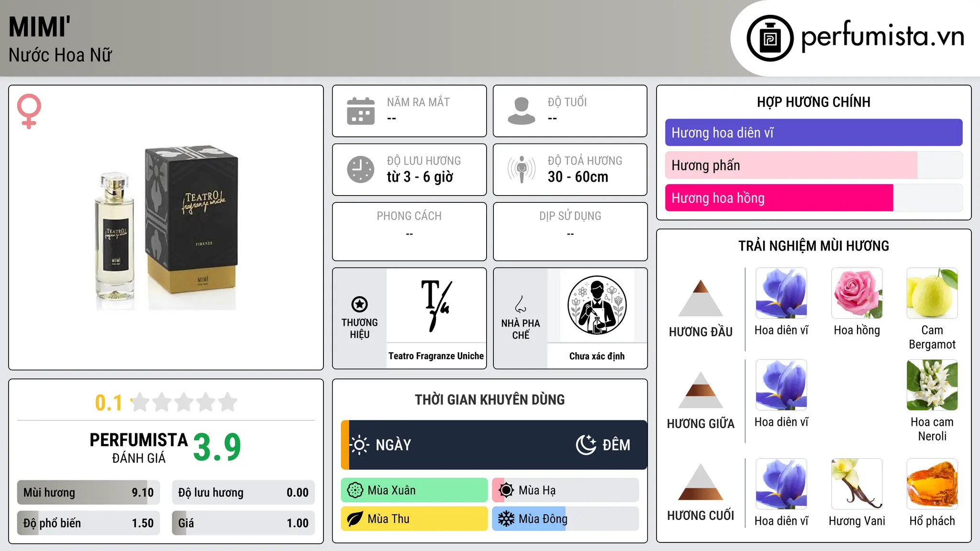
Task: Click the Hương Giữa pyramid icon
Action: click(701, 389)
